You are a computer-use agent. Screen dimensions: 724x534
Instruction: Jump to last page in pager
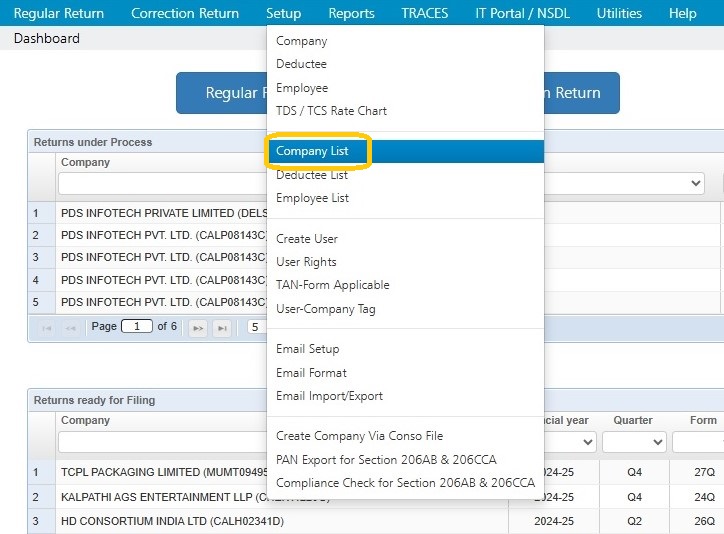[222, 328]
